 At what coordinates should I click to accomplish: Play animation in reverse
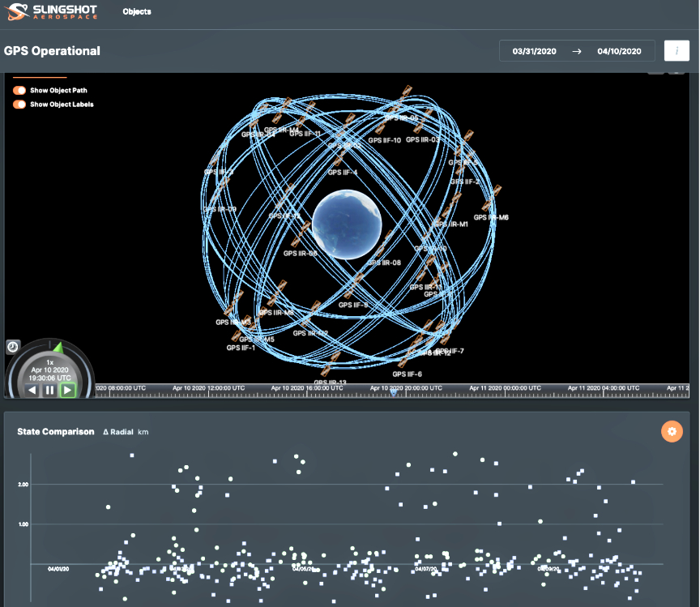pos(32,390)
